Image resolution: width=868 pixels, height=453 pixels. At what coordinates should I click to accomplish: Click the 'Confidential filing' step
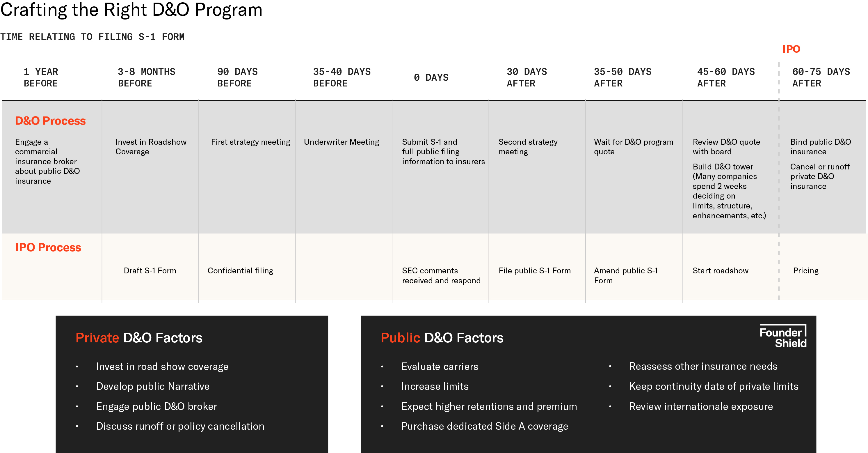240,271
